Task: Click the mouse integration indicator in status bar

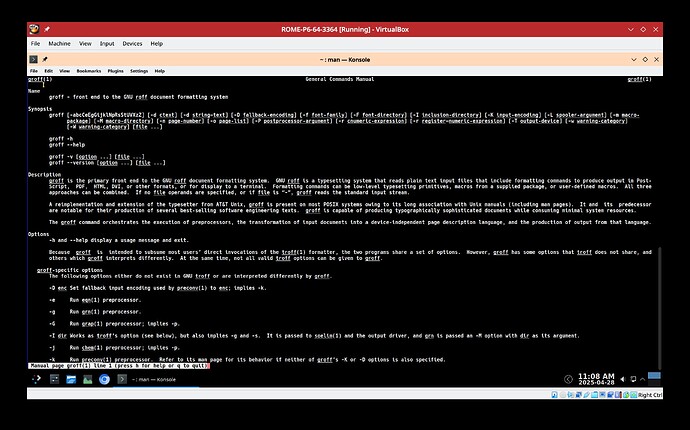Action: coord(627,394)
